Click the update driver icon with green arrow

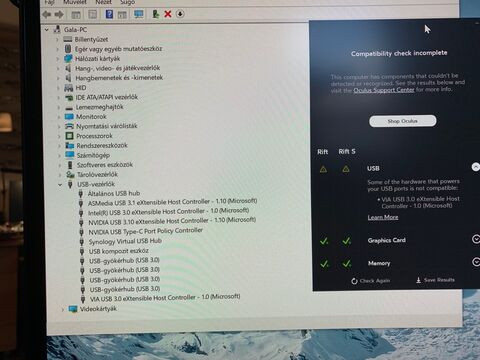[x=155, y=14]
